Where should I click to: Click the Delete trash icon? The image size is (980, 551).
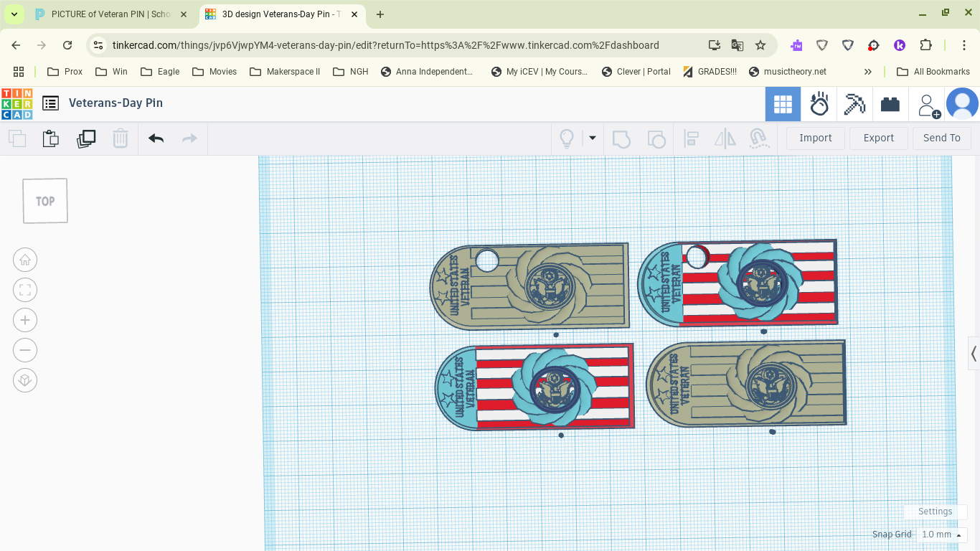point(121,138)
